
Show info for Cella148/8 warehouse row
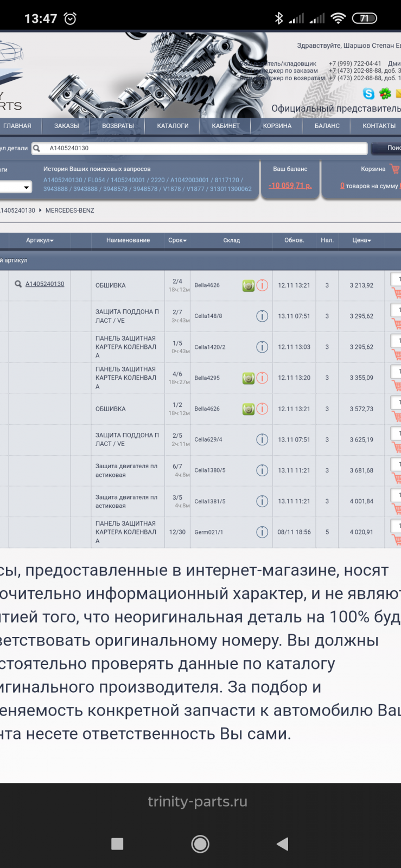pos(262,316)
